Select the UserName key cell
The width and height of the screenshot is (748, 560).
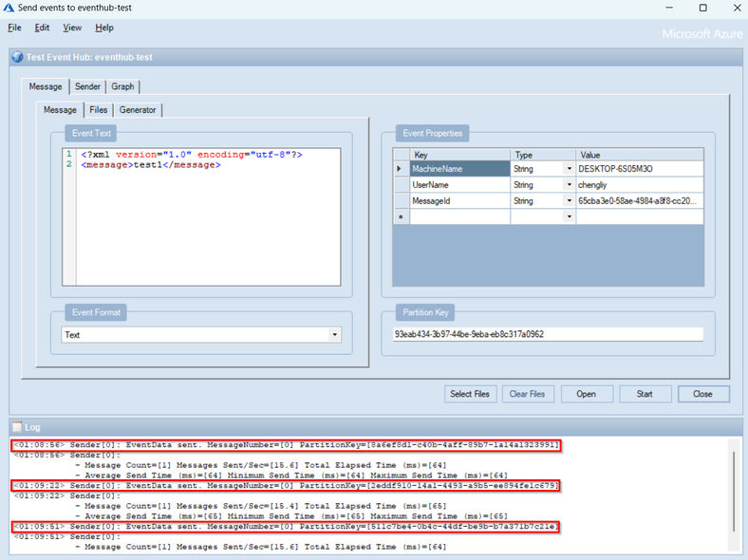pyautogui.click(x=459, y=184)
